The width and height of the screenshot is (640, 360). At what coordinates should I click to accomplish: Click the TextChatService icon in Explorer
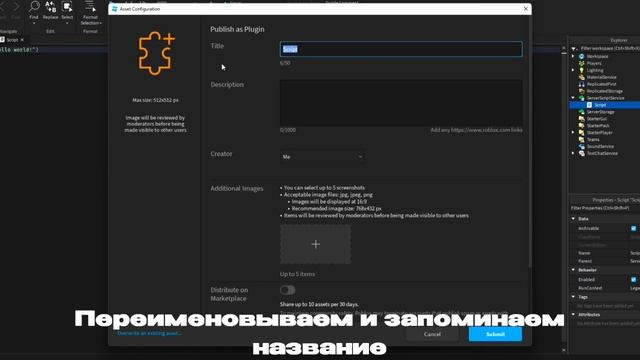click(582, 153)
